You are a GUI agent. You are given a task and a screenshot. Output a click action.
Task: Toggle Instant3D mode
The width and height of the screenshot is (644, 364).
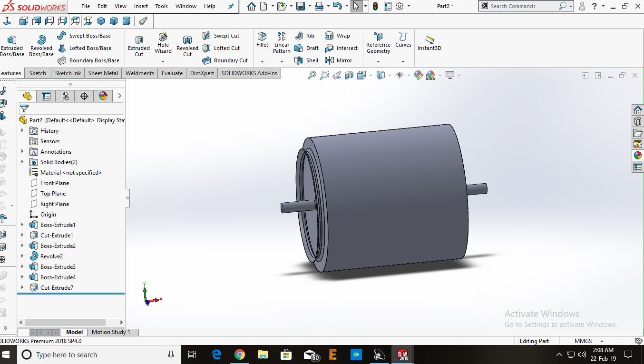[429, 43]
